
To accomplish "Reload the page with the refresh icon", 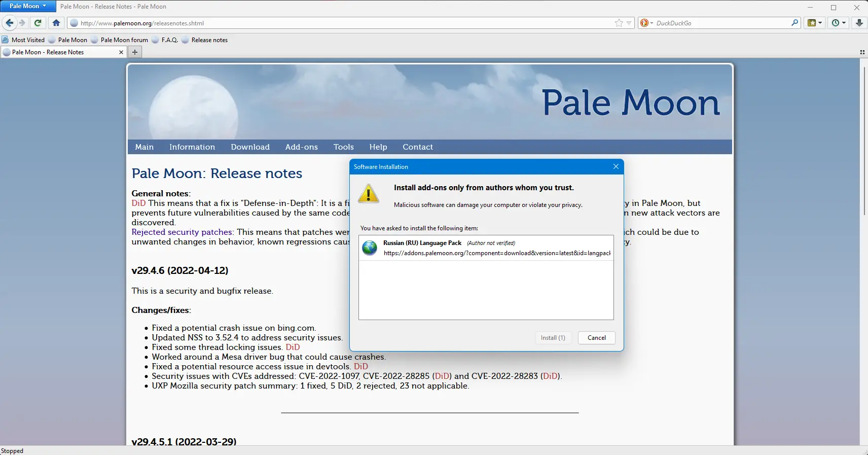I will click(38, 23).
